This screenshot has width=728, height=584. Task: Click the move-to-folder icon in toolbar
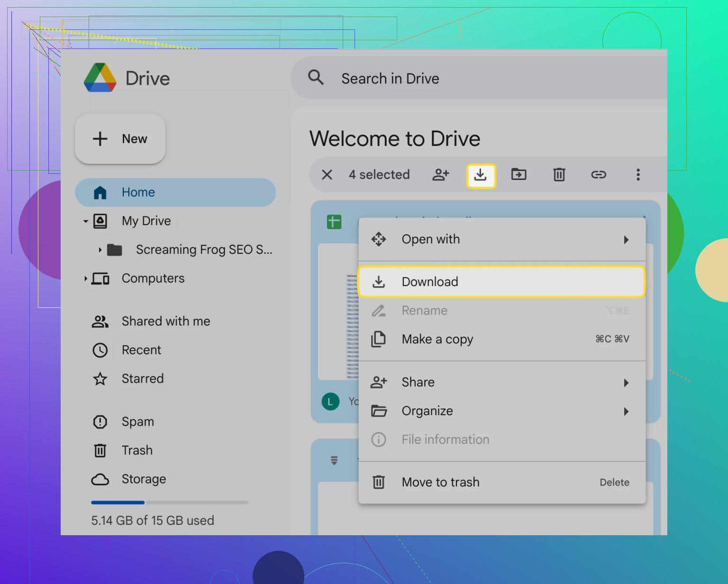519,175
